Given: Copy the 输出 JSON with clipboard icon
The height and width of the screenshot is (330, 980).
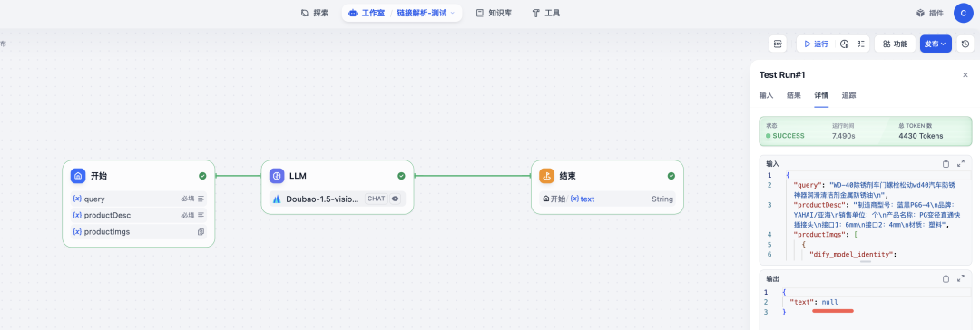Looking at the screenshot, I should [x=946, y=278].
